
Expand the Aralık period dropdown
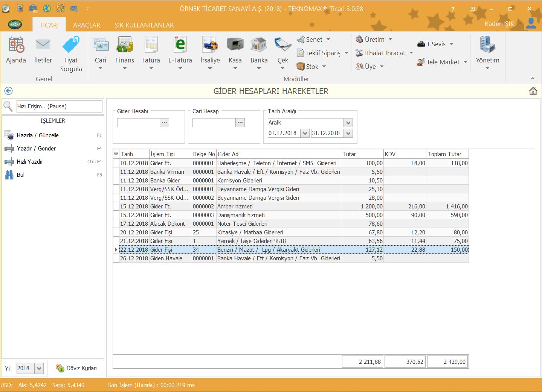(x=348, y=123)
